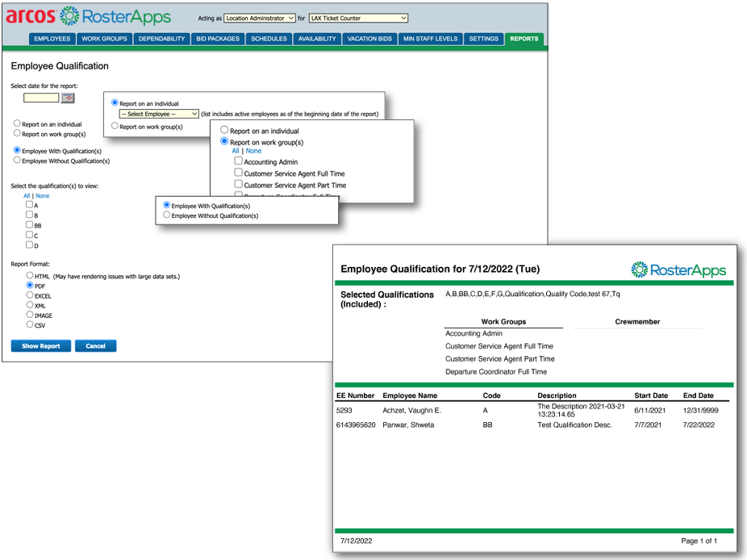Click end date '12/31/9999' in the report
Screen dimensions: 747x560
coord(701,411)
